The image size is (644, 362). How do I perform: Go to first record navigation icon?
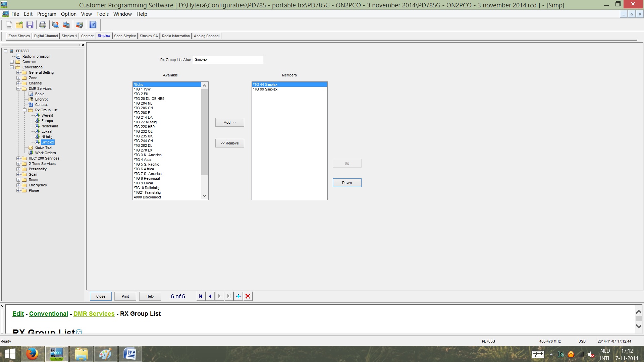click(201, 296)
